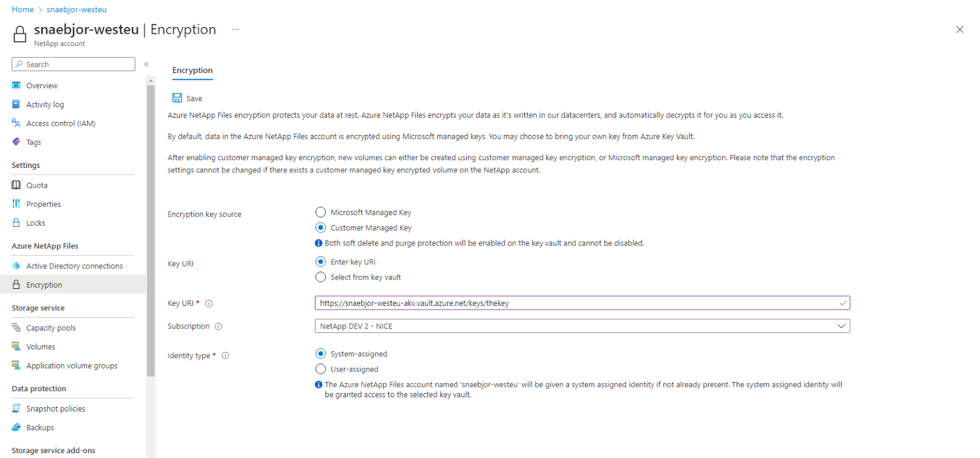
Task: Open the ellipsis more options menu
Action: click(x=235, y=29)
